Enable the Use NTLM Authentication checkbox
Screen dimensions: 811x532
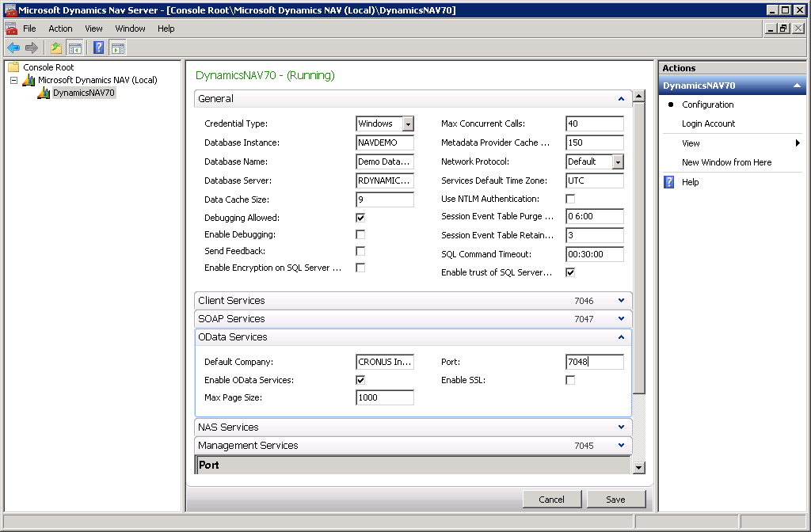[x=570, y=199]
